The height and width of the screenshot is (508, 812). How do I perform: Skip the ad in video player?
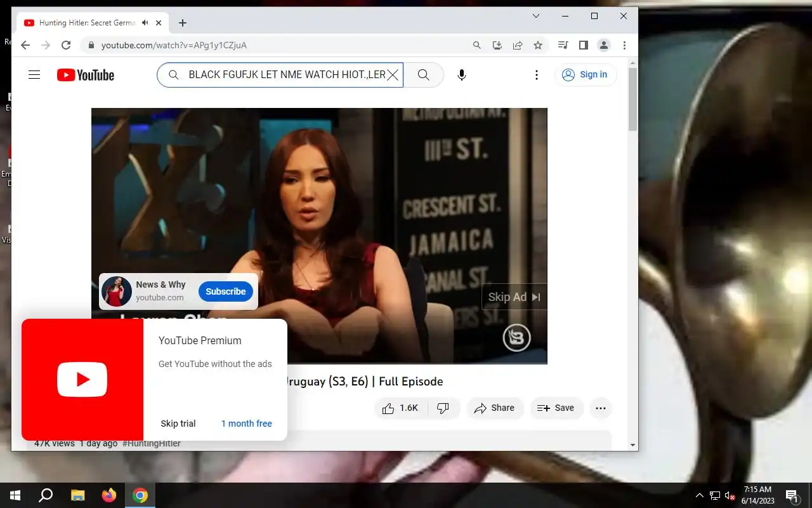(514, 297)
